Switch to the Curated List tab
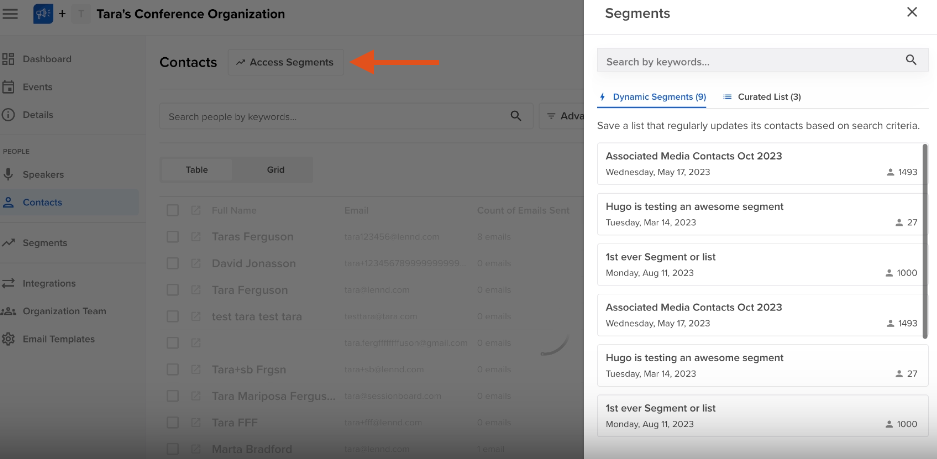Viewport: 937px width, 459px height. point(761,97)
